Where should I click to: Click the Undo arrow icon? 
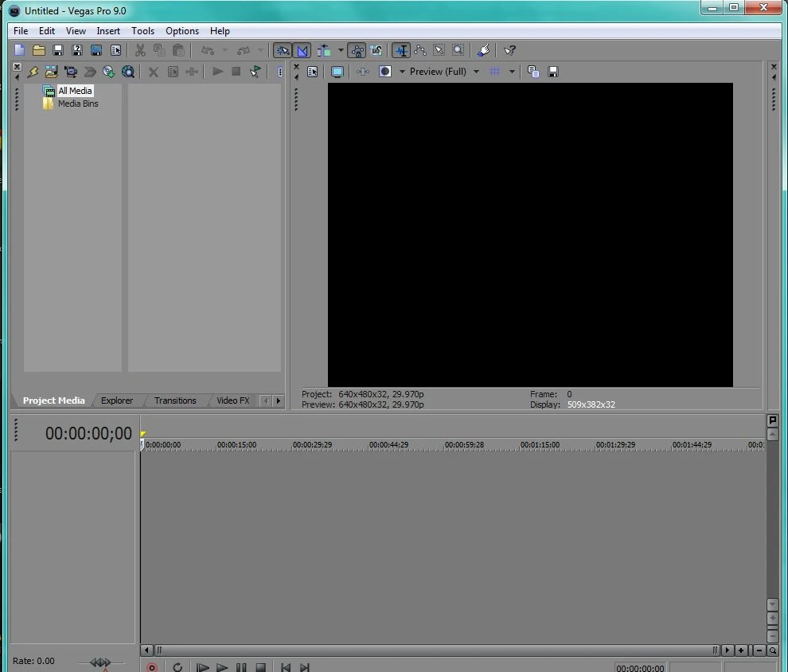coord(208,50)
